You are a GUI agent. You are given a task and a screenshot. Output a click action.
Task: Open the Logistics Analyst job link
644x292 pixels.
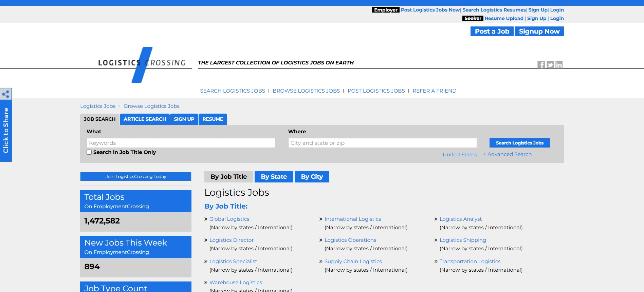click(461, 219)
